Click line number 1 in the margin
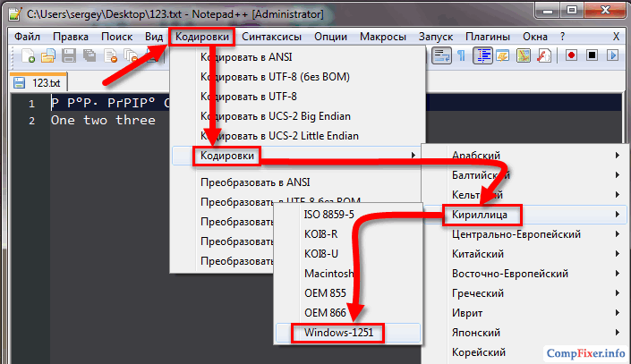 [x=32, y=104]
